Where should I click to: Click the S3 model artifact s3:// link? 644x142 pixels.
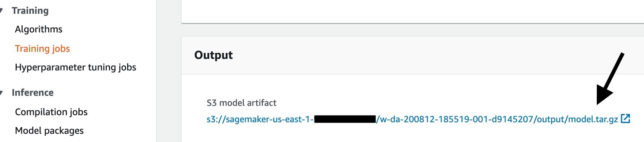tap(412, 119)
